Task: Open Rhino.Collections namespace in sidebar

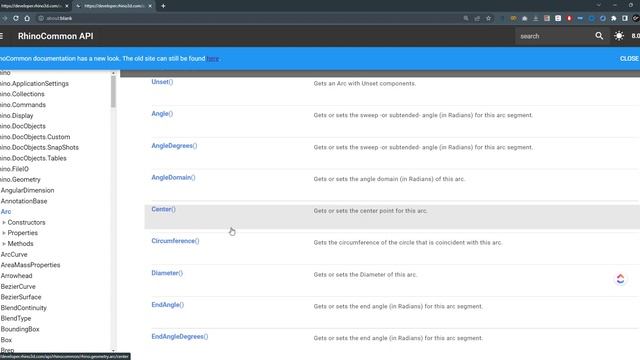Action: click(22, 94)
